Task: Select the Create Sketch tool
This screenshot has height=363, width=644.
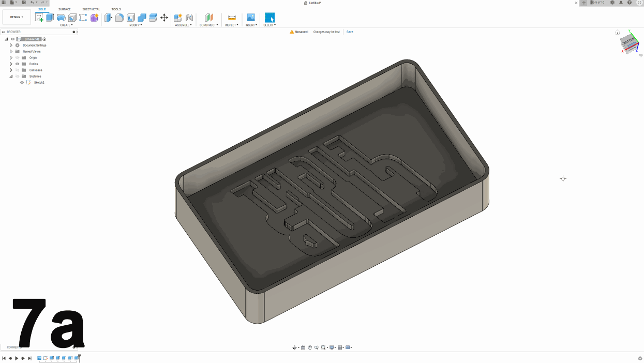Action: point(39,17)
